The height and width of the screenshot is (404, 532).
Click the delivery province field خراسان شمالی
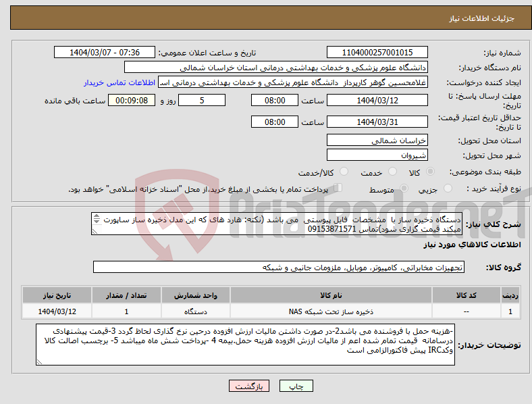(x=377, y=141)
